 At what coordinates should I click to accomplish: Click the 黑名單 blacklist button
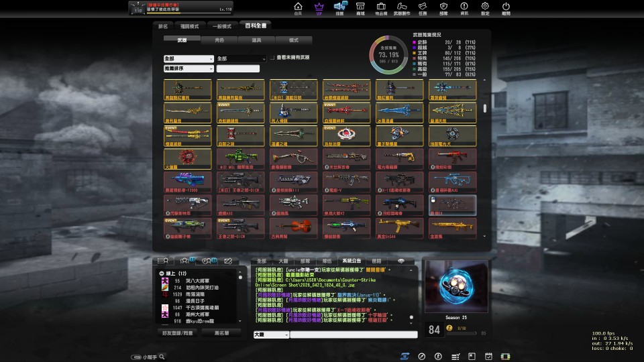[222, 333]
